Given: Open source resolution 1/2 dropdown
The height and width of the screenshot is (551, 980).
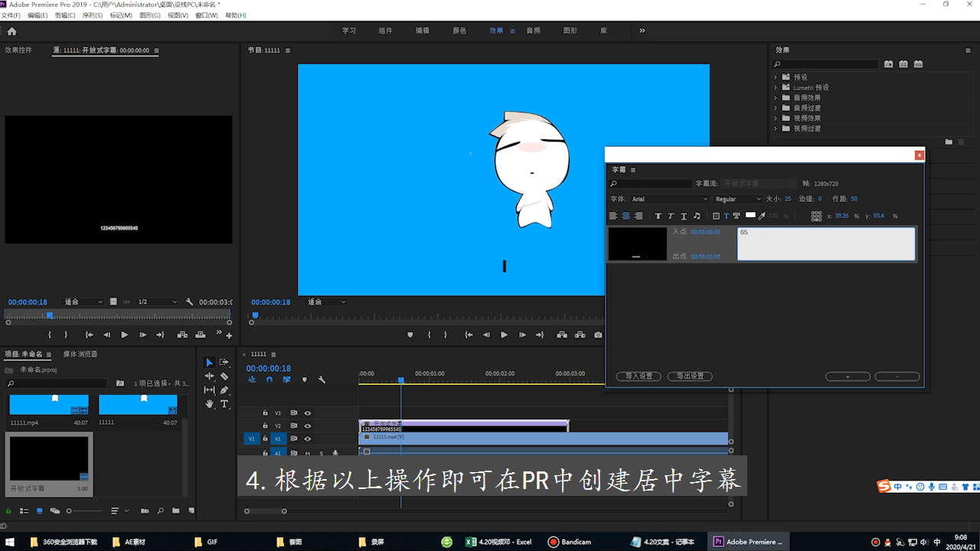Looking at the screenshot, I should (157, 302).
